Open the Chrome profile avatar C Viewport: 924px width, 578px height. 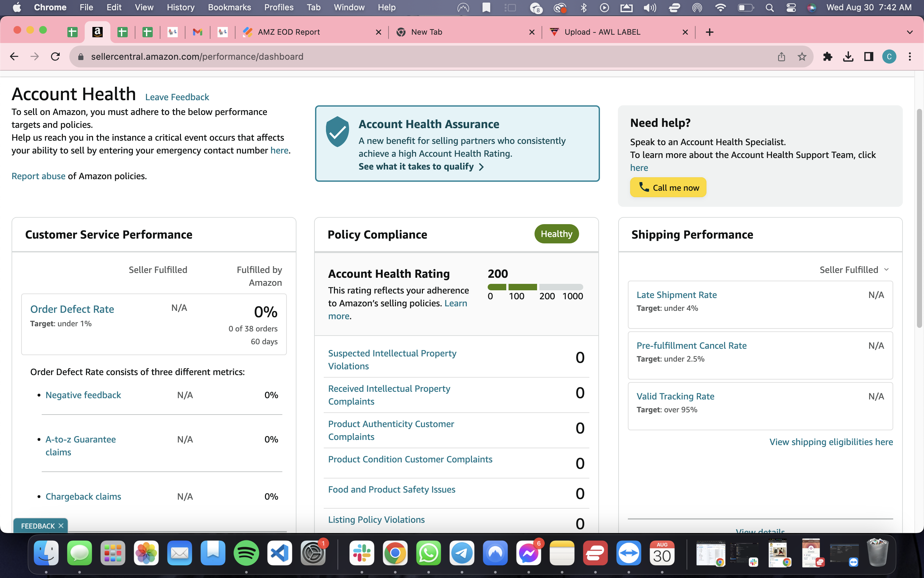pos(889,57)
